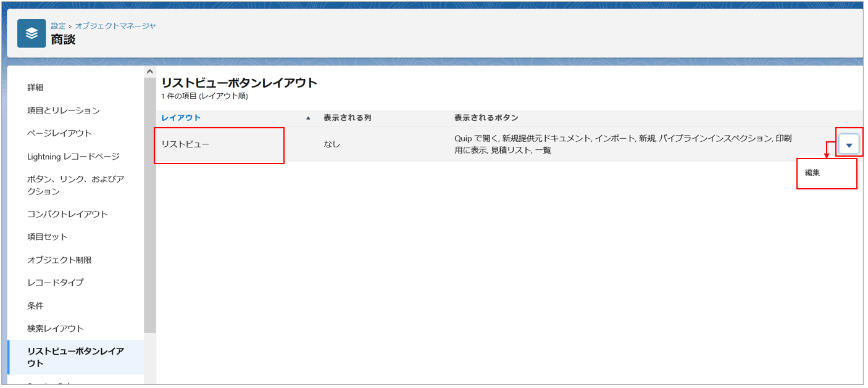Open the オブジェクトマネージャ breadcrumb link
Screen dimensions: 868x388
[115, 26]
